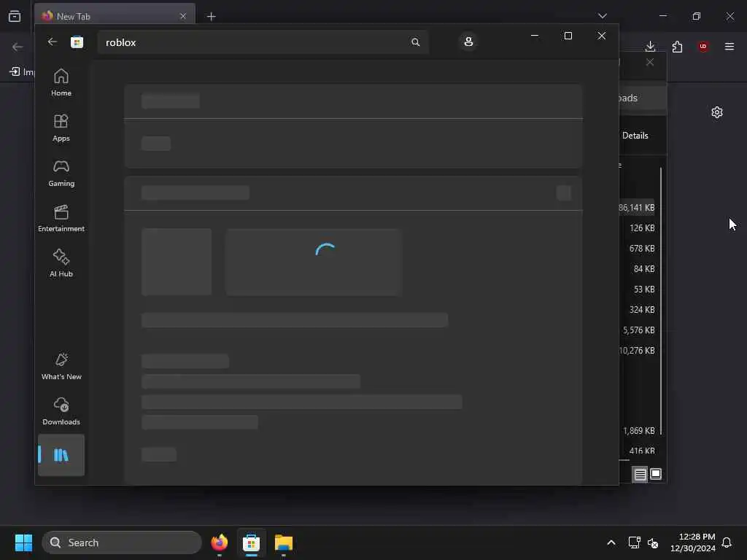
Task: Open AI Hub in the sidebar
Action: (x=61, y=262)
